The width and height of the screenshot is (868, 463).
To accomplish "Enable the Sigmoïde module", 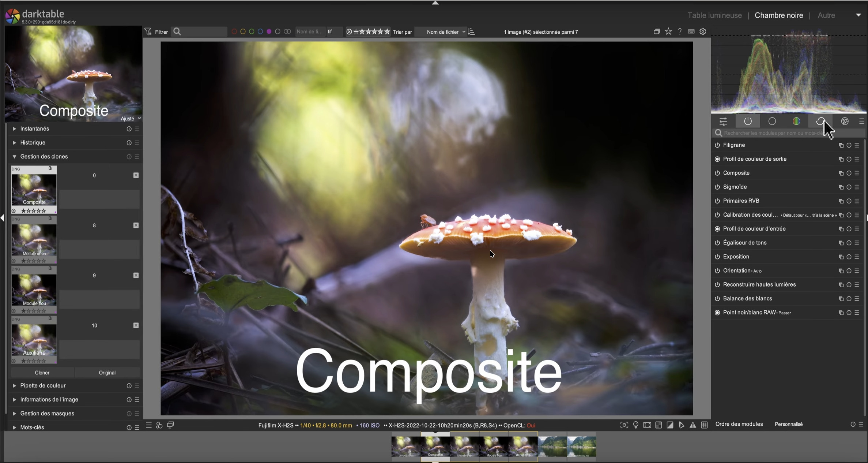I will tap(717, 187).
